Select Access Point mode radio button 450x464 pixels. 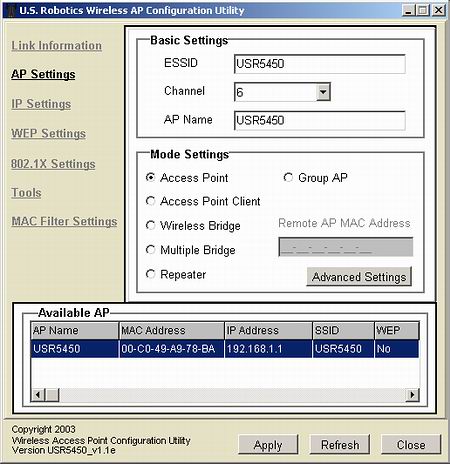(151, 177)
